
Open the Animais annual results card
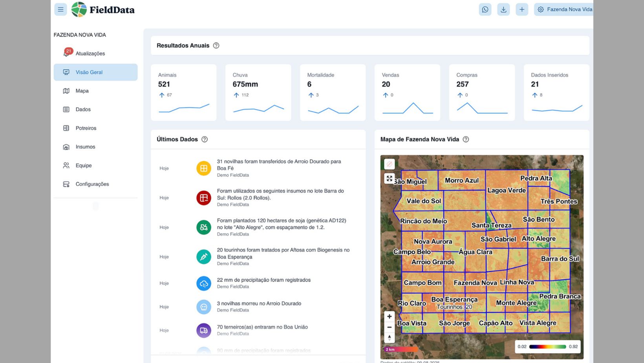pos(183,93)
